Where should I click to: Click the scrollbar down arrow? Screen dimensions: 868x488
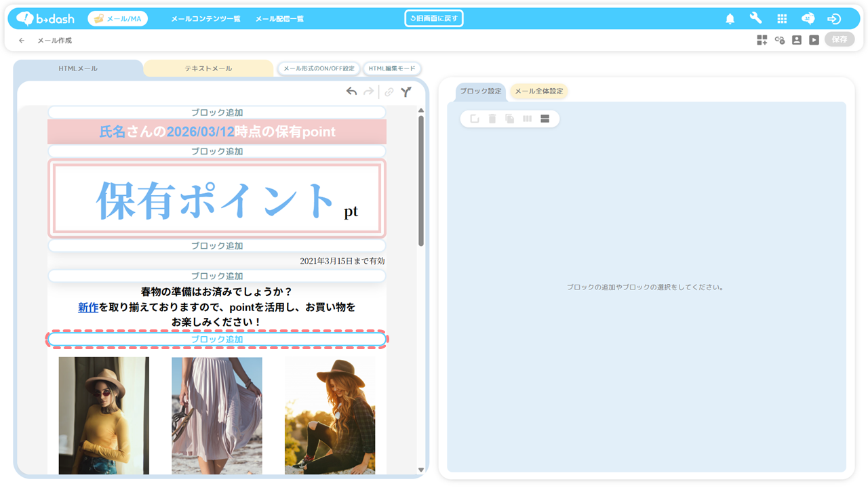click(420, 470)
